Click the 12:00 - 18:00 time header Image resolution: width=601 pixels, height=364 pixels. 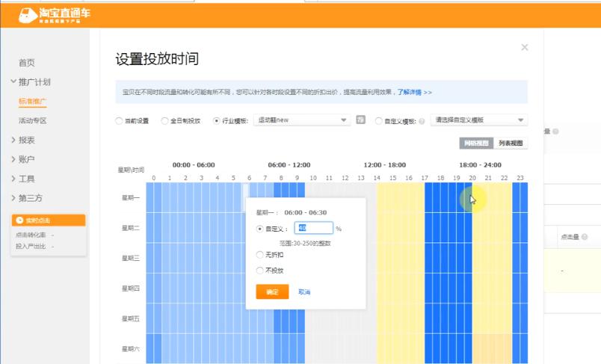tap(384, 164)
